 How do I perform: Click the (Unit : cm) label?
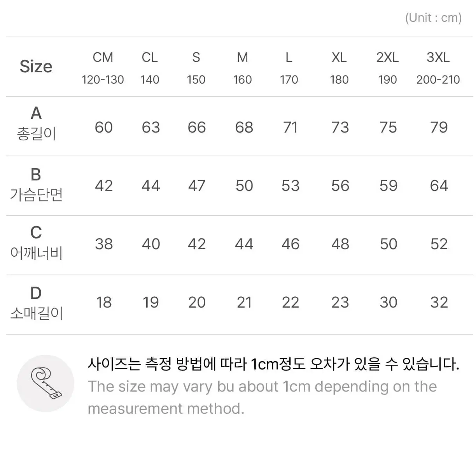point(433,18)
